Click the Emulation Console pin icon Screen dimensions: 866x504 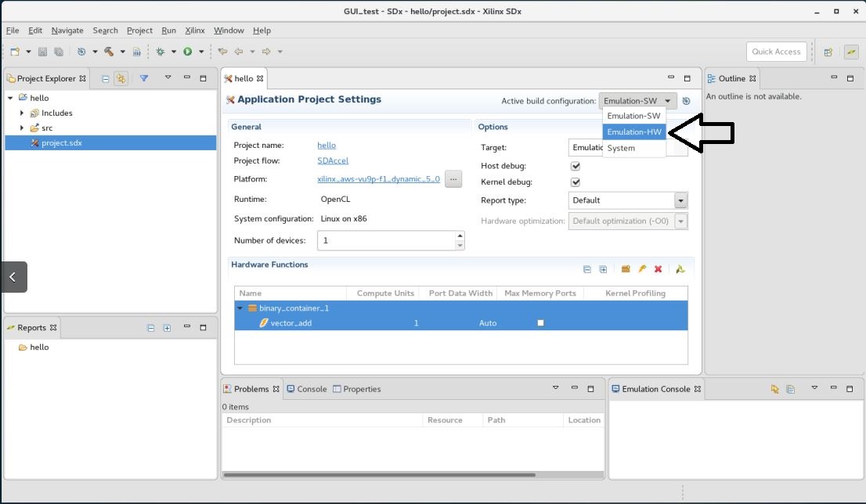pyautogui.click(x=775, y=389)
